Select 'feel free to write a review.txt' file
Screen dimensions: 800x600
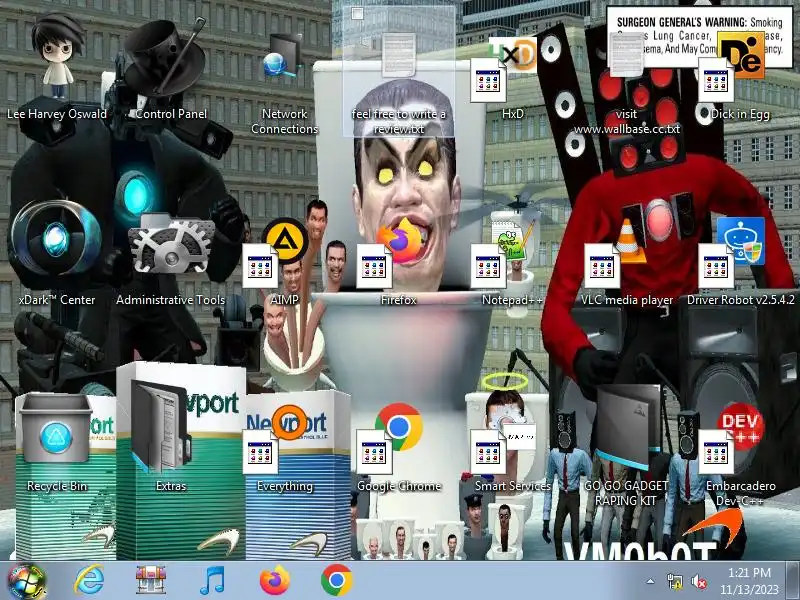tap(398, 71)
